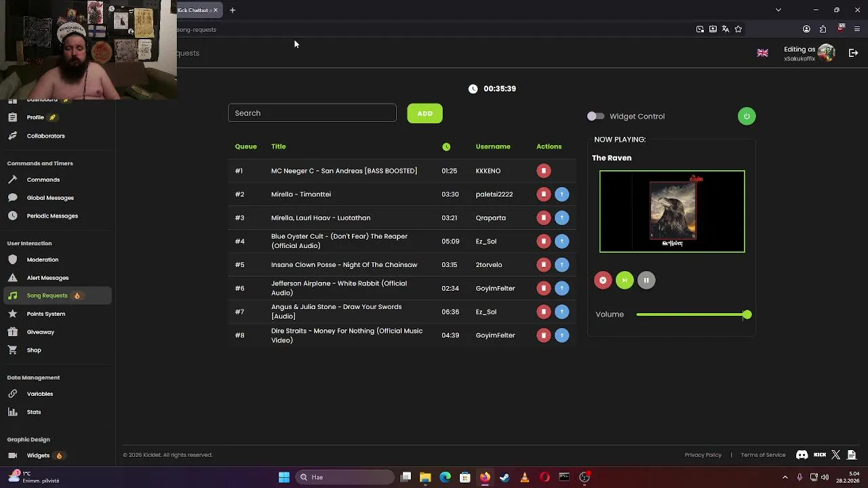Remove Money For Nothing from queue

click(x=544, y=335)
